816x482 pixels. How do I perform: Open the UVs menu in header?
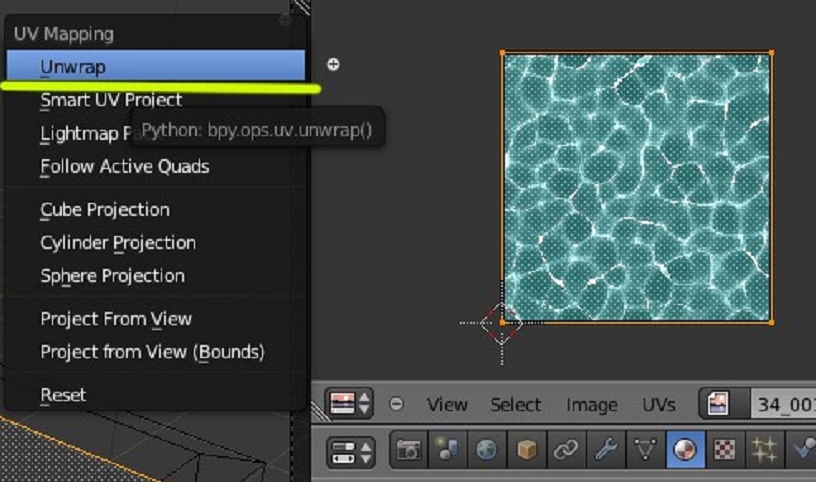[x=658, y=405]
